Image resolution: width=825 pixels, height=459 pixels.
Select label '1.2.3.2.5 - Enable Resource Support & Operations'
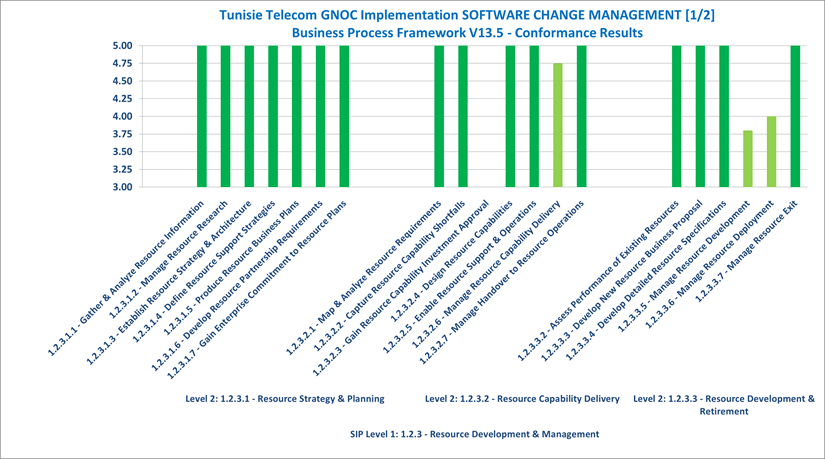pyautogui.click(x=459, y=277)
